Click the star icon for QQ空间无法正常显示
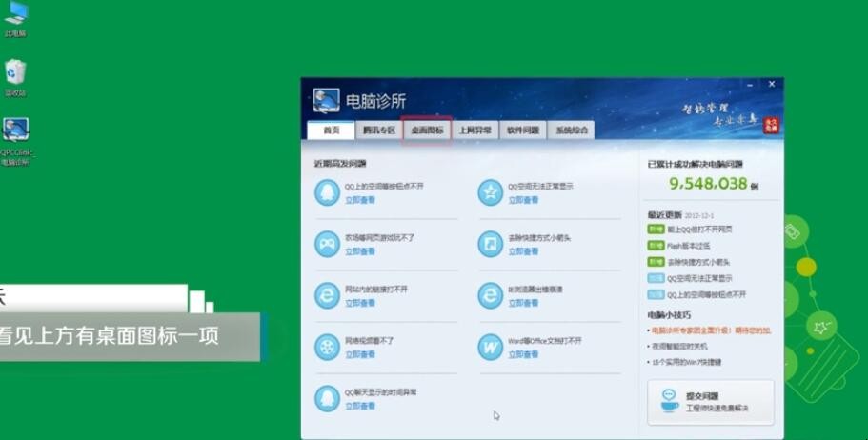The image size is (868, 440). [x=490, y=193]
